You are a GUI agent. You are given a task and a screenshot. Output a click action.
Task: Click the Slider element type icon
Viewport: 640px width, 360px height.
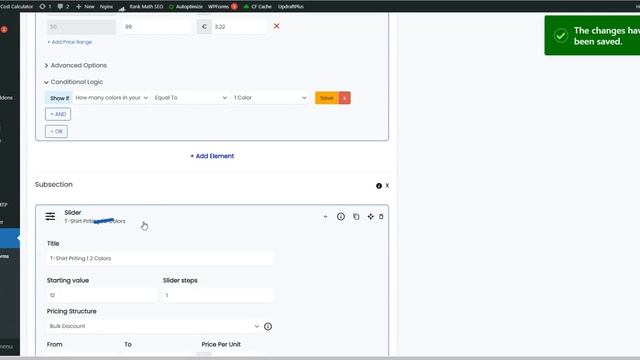pos(50,216)
